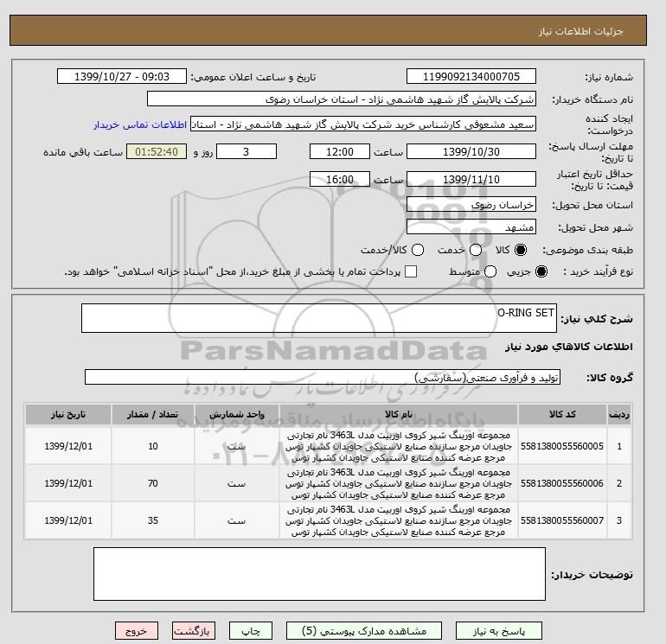Viewport: 666px width, 644px height.
Task: Toggle the اسناد خزانه اسلامی payment checkbox
Action: coord(411,271)
